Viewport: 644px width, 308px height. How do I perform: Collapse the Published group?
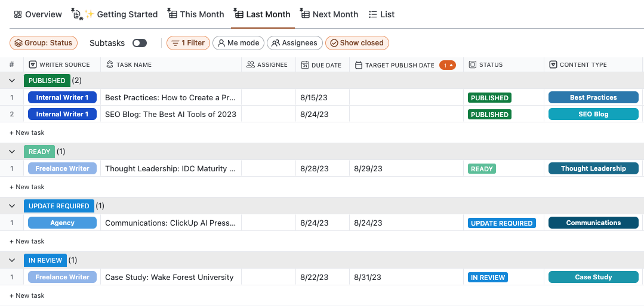point(12,81)
